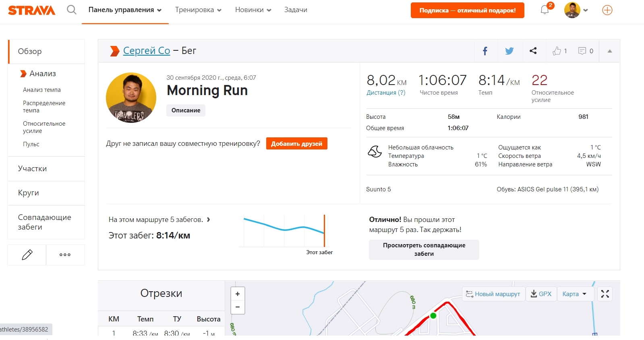Viewport: 644px width, 340px height.
Task: Open the notifications bell
Action: coord(545,10)
